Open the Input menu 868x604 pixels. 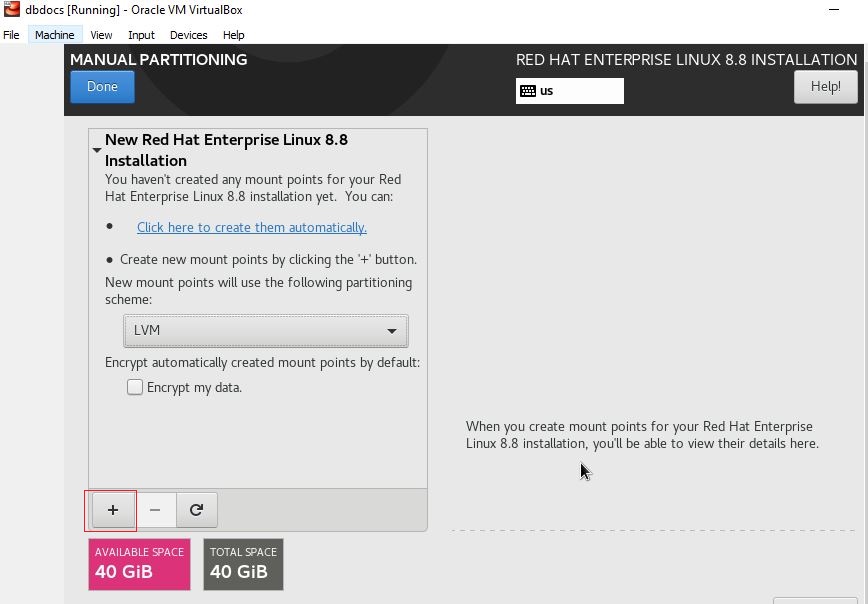(x=141, y=35)
